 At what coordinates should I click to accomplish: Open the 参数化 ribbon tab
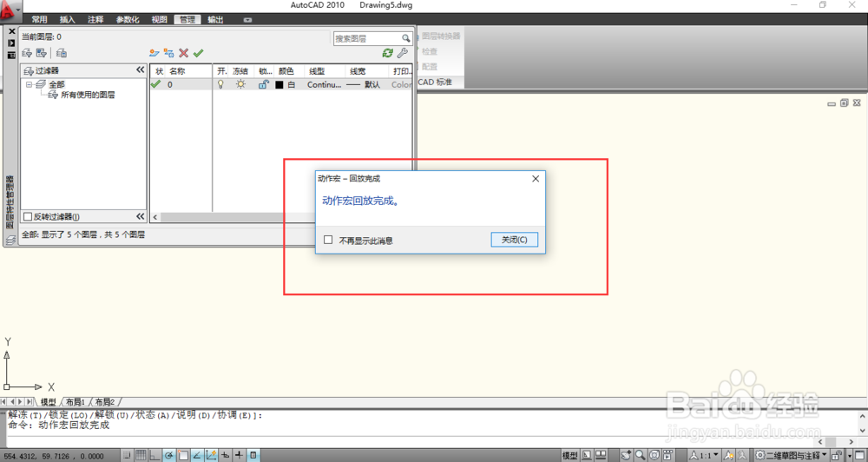[128, 19]
